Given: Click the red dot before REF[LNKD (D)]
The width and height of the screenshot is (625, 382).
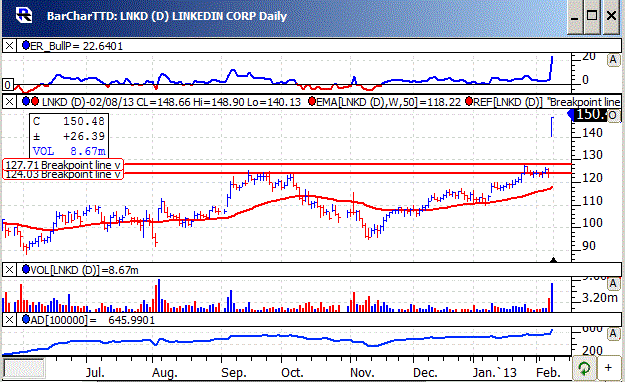Looking at the screenshot, I should coord(469,101).
